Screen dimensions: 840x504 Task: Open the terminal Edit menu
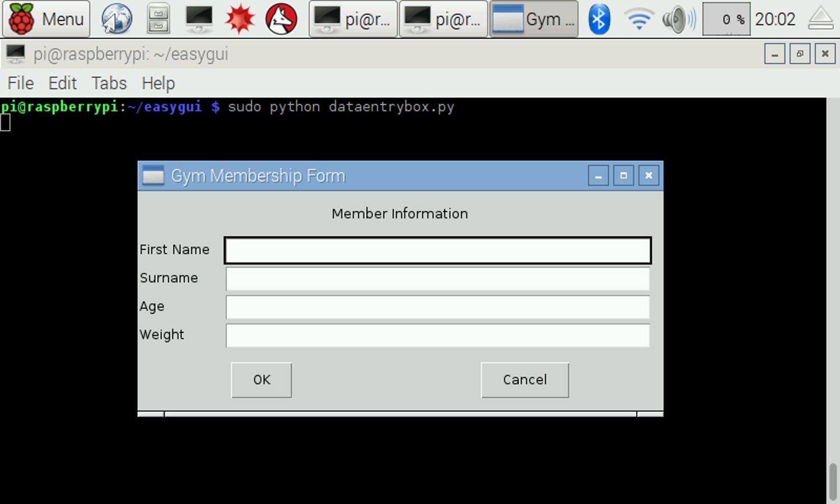tap(62, 83)
